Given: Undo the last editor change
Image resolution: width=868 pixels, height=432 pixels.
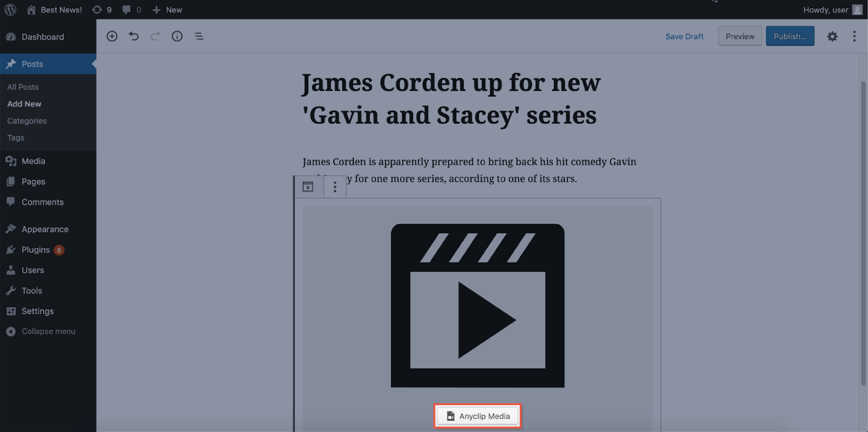Looking at the screenshot, I should pyautogui.click(x=134, y=36).
